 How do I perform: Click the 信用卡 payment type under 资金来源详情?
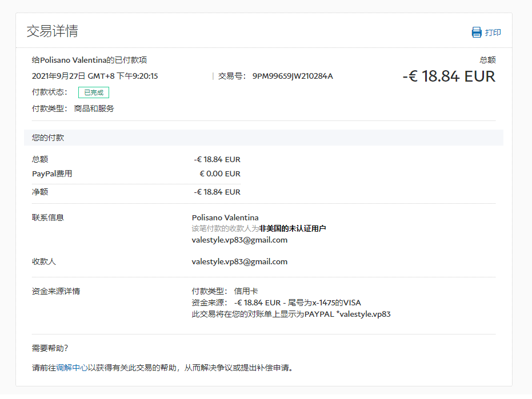coord(246,291)
